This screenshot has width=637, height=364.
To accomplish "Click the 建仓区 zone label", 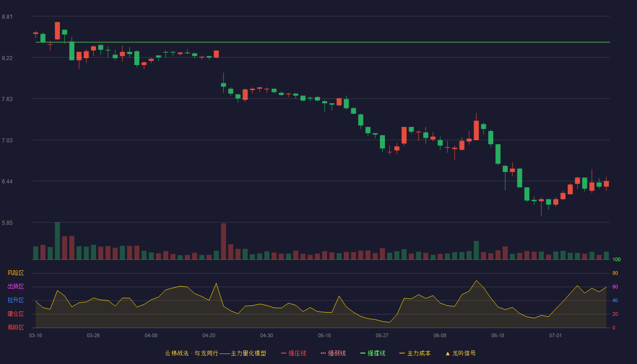I will (x=15, y=314).
